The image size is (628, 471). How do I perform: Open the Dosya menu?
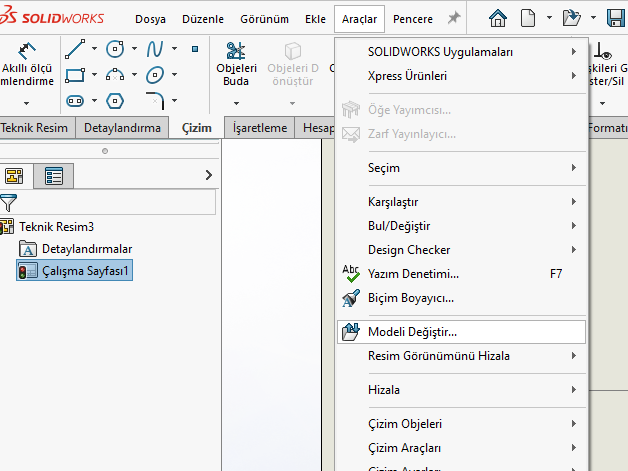149,19
